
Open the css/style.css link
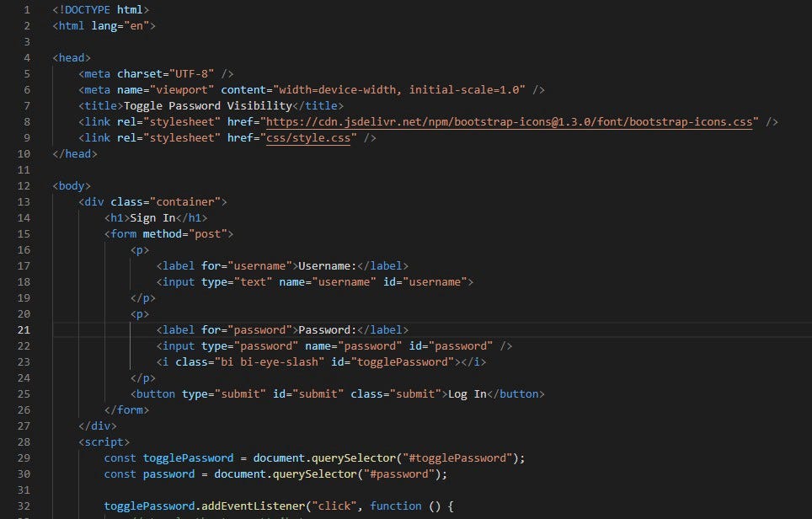[x=310, y=137]
